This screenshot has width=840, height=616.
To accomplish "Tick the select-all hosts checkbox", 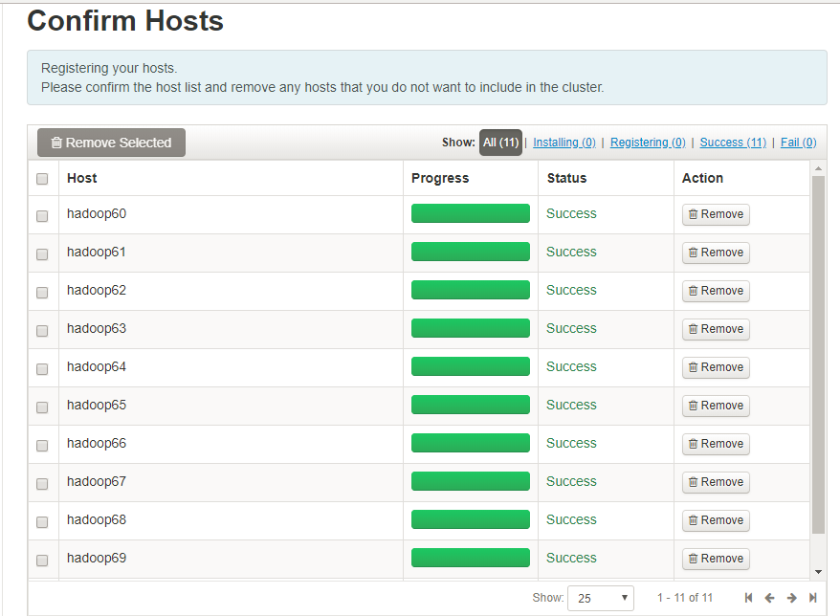I will [42, 178].
